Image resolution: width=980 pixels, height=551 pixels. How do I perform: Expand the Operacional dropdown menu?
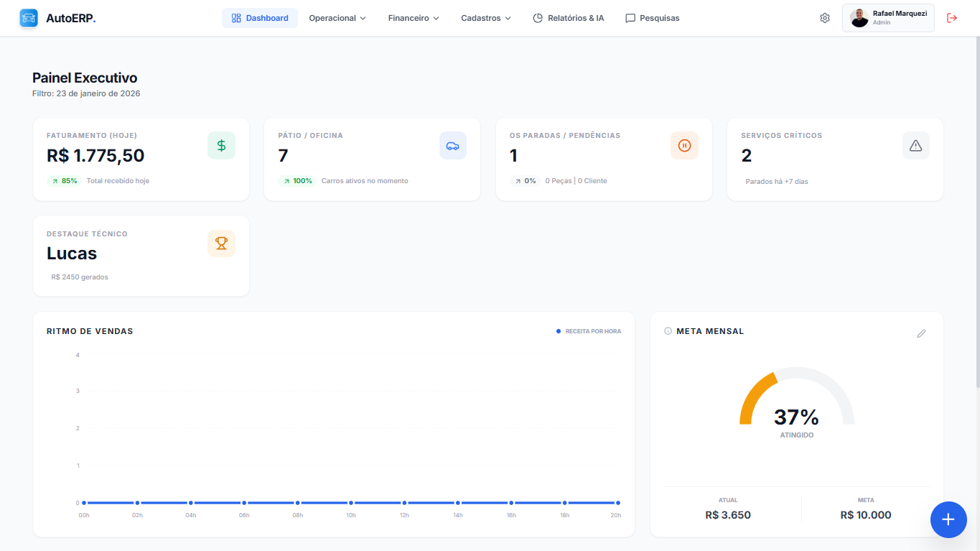point(337,18)
